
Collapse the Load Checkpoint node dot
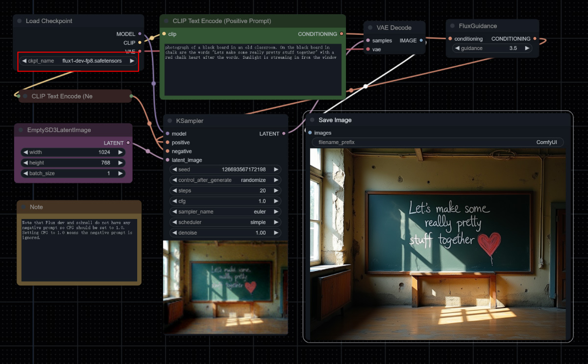[20, 21]
